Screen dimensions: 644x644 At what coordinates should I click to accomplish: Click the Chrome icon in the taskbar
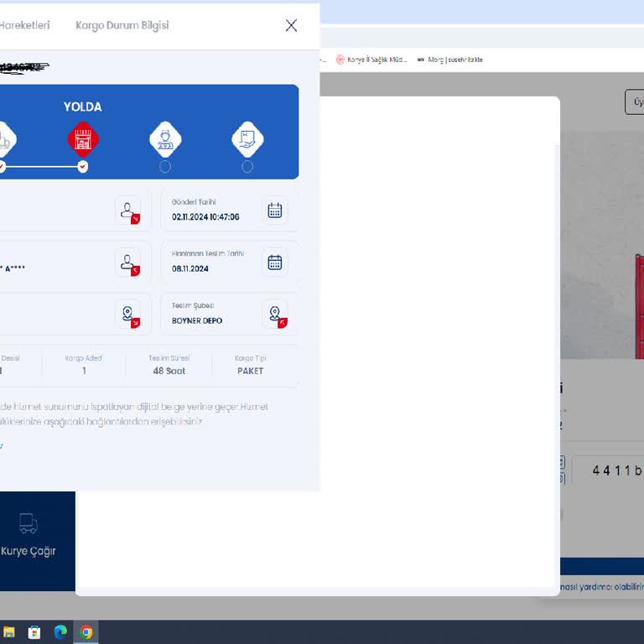(86, 631)
